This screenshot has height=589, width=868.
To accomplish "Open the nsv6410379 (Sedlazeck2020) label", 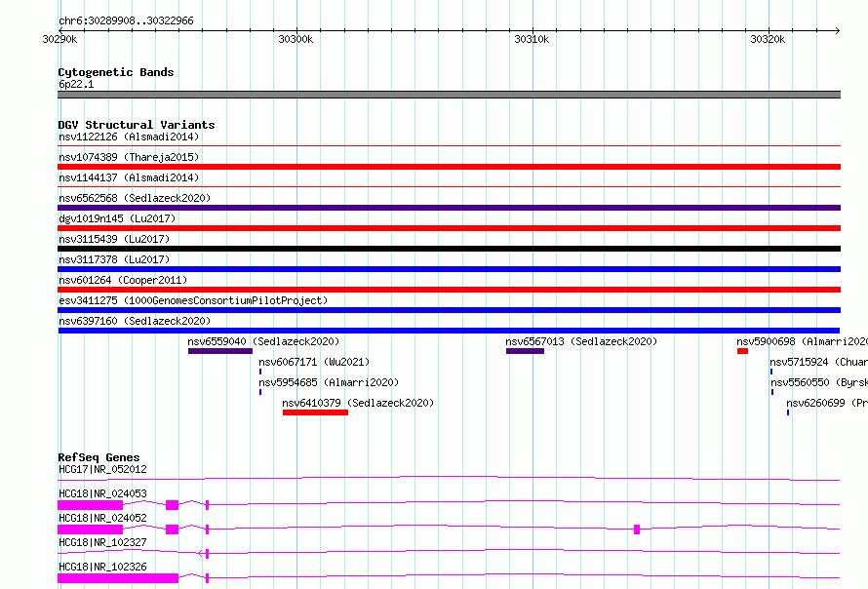I will tap(358, 403).
